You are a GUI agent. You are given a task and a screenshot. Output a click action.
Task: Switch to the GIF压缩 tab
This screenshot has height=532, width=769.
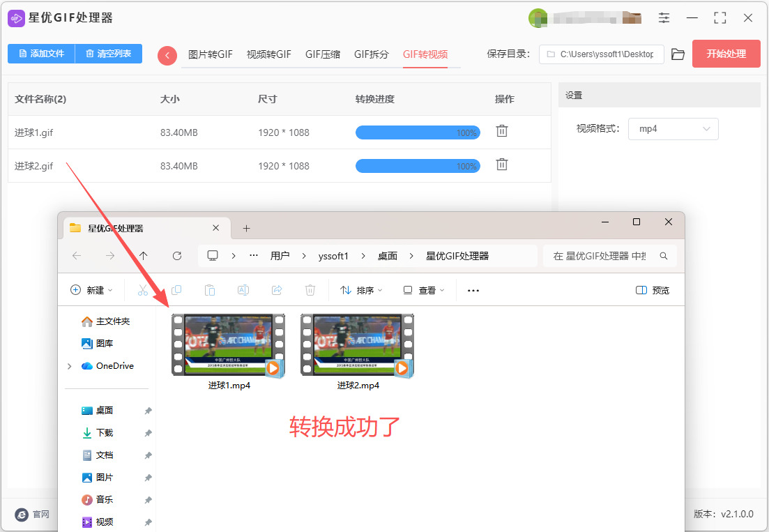(323, 54)
